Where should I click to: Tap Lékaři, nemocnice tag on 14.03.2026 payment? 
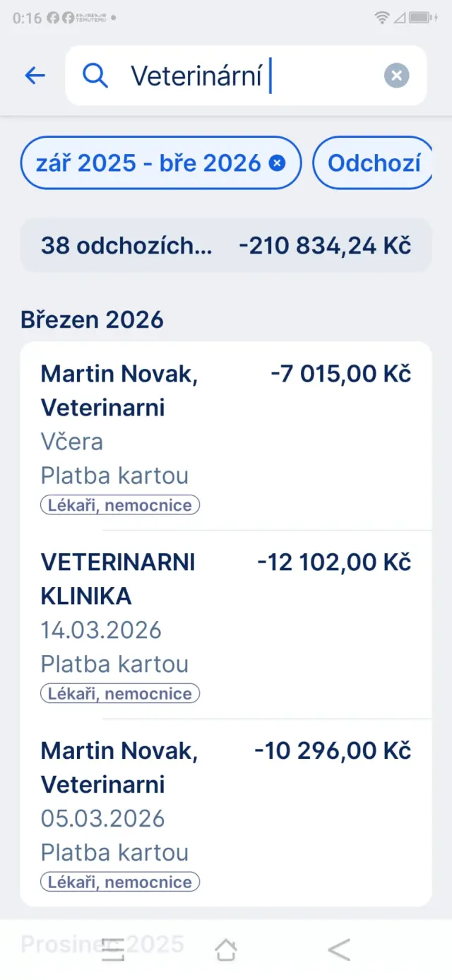pyautogui.click(x=120, y=694)
